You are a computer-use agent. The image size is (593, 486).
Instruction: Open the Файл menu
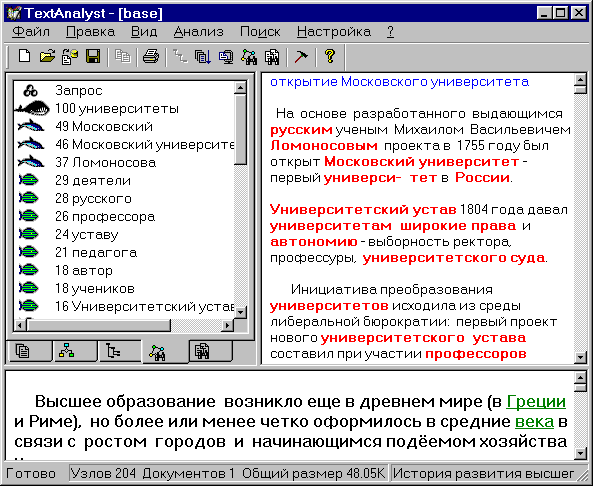point(31,32)
